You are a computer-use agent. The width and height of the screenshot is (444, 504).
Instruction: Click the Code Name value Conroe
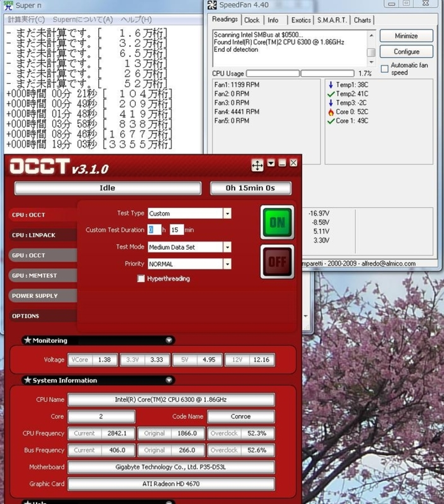pos(241,416)
